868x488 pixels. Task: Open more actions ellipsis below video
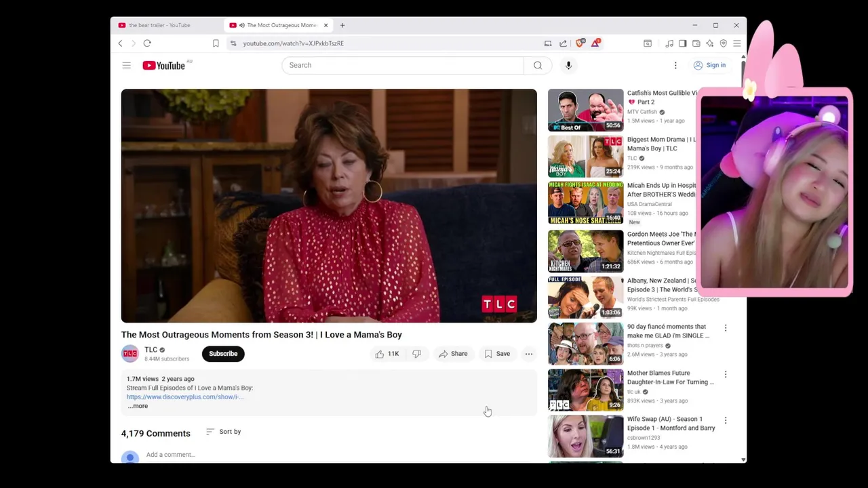point(529,354)
